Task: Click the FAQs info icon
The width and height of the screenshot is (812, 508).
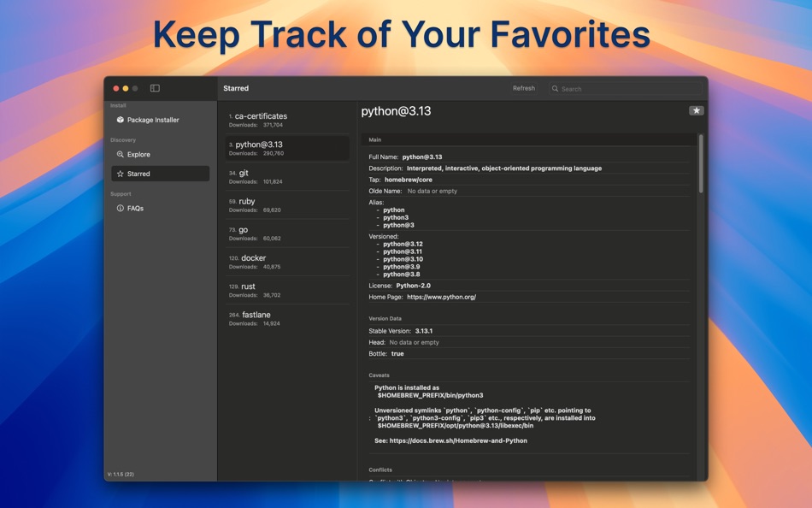Action: point(121,209)
